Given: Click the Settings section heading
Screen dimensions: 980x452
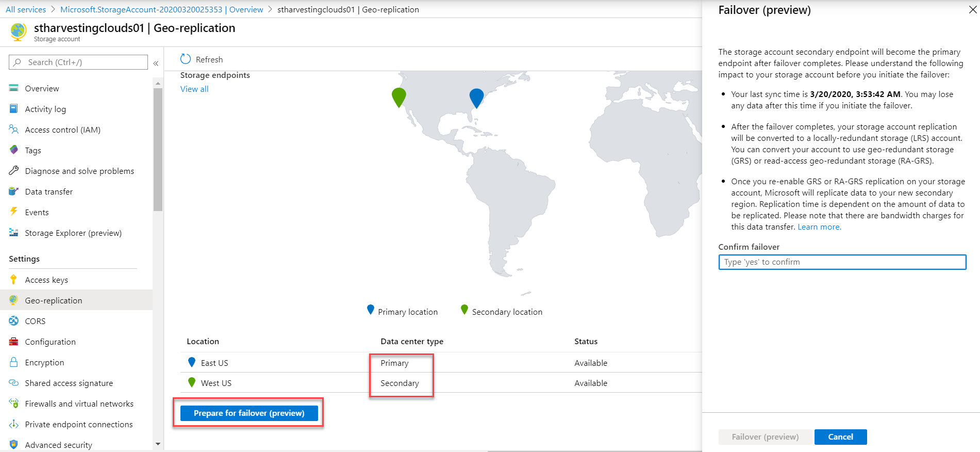Looking at the screenshot, I should [24, 259].
